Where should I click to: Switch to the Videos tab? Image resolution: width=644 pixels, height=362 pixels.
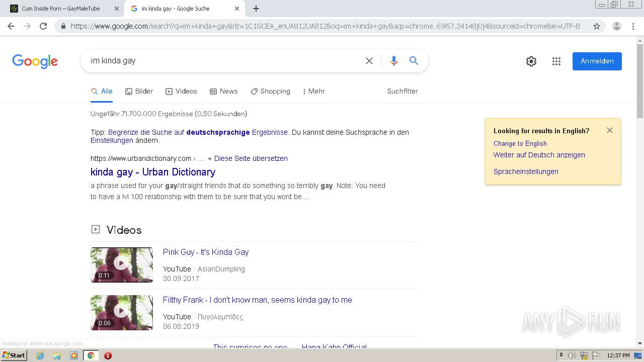click(181, 91)
